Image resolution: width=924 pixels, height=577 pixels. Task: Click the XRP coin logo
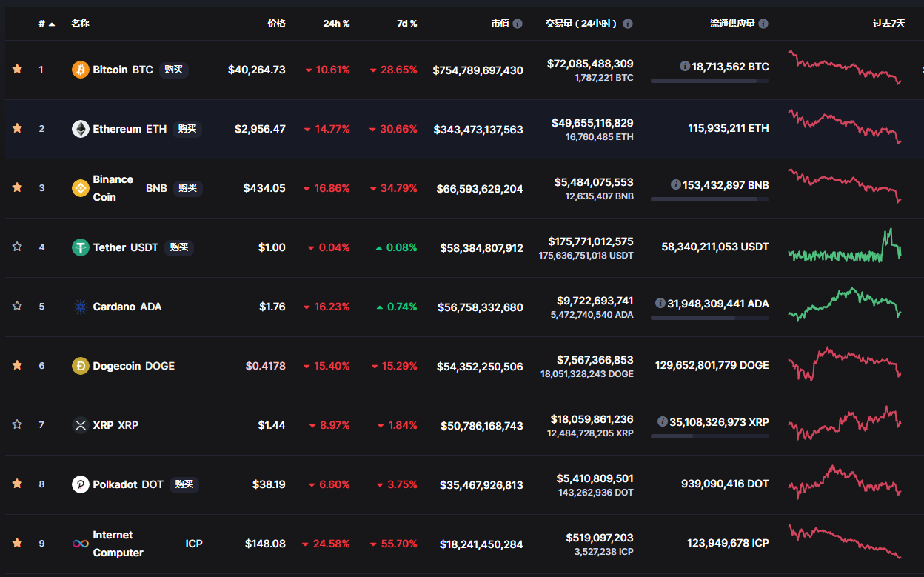(x=80, y=425)
